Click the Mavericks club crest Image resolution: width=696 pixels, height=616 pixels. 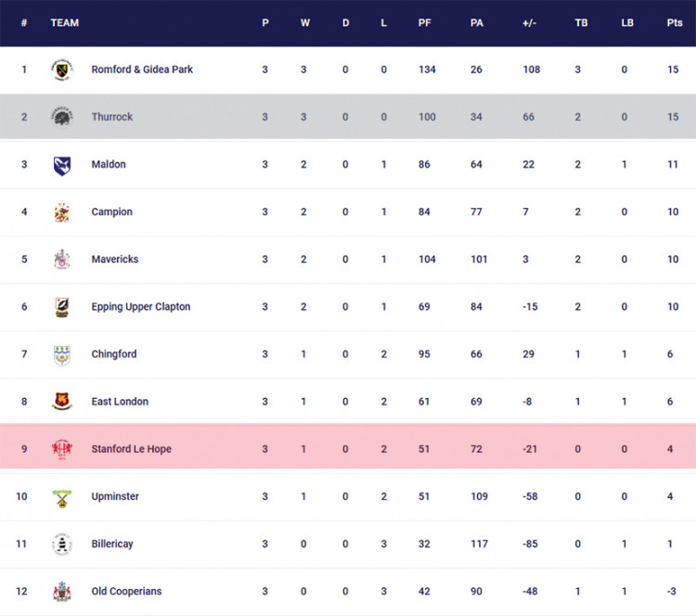coord(62,259)
